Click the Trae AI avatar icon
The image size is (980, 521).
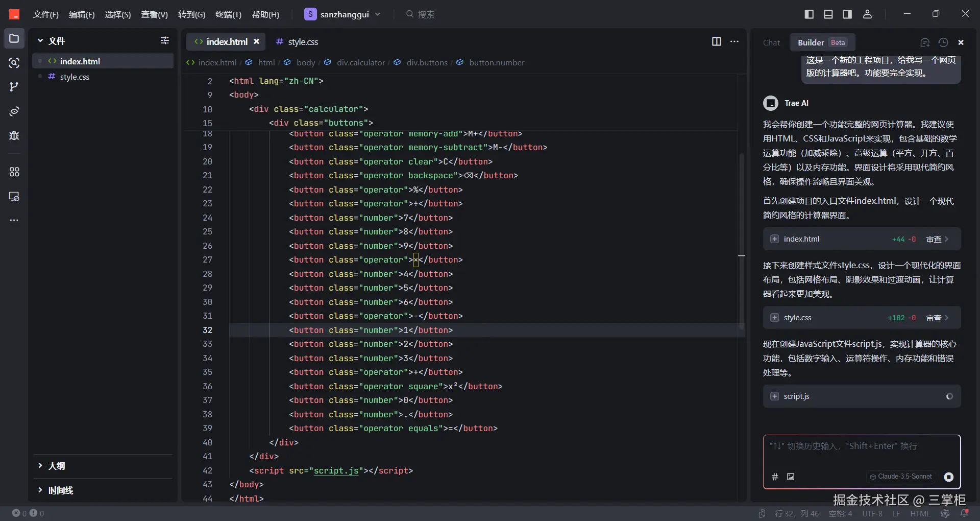coord(771,103)
